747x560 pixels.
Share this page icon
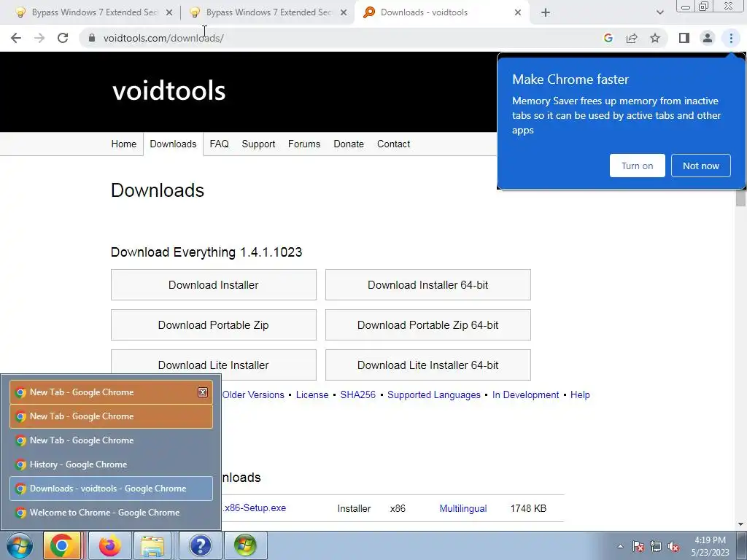[x=632, y=38]
